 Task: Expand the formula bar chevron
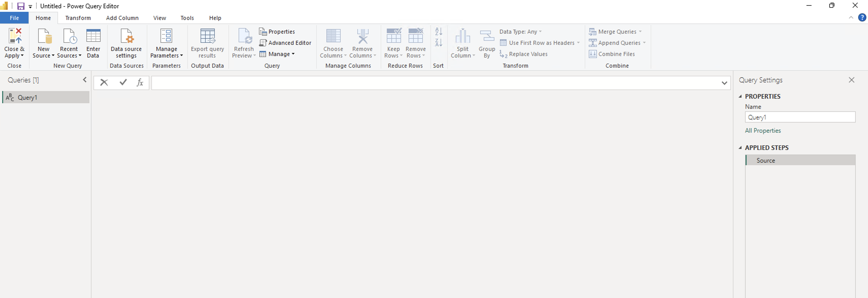(724, 83)
